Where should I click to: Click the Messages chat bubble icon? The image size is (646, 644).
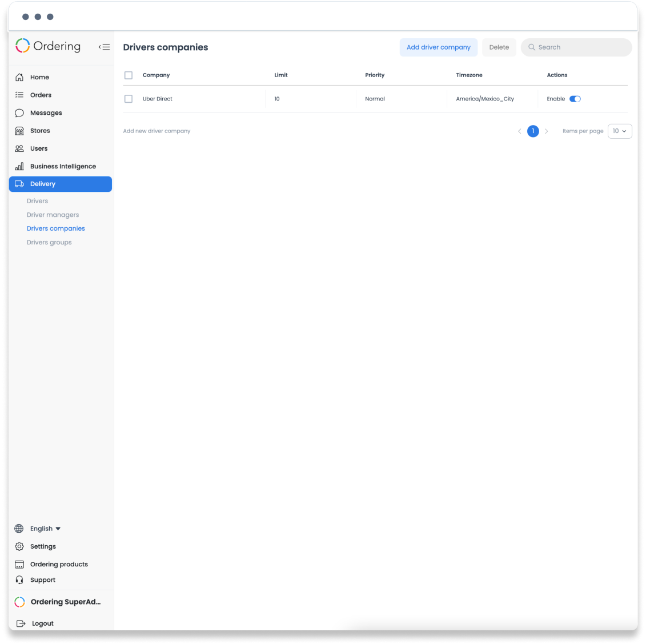(x=19, y=113)
